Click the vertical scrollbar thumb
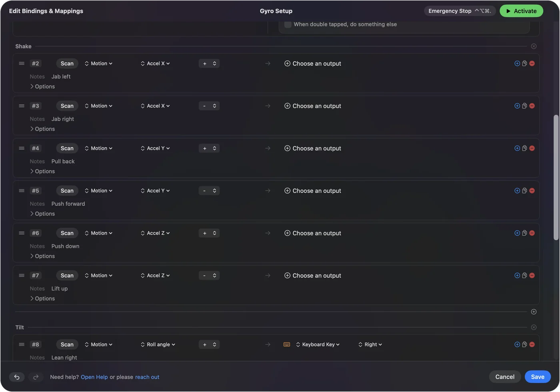The height and width of the screenshot is (392, 560). (x=556, y=178)
